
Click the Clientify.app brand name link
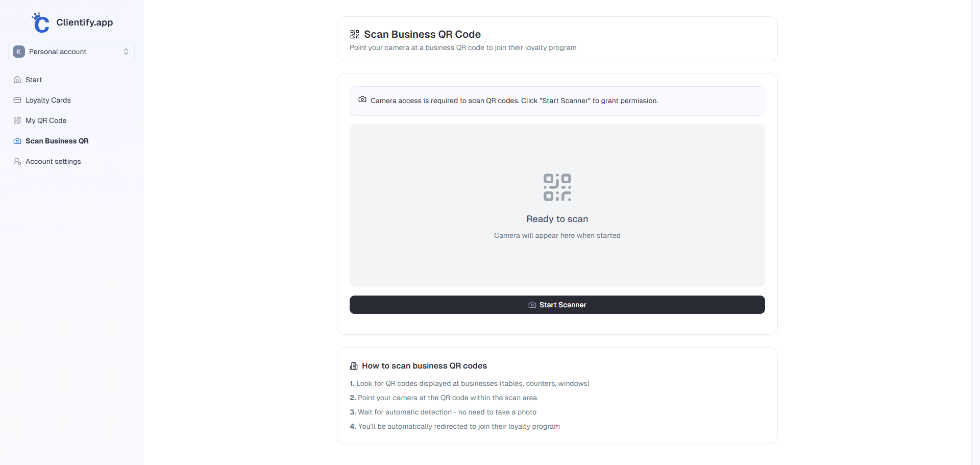[x=85, y=22]
